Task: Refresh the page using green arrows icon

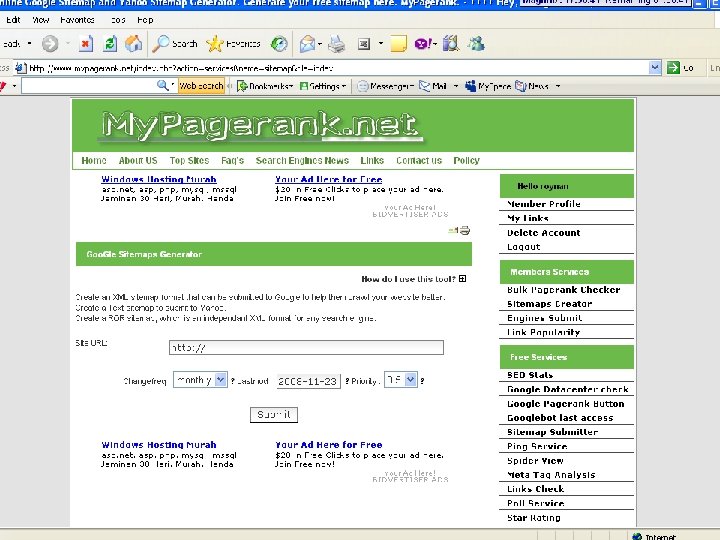Action: click(x=110, y=44)
